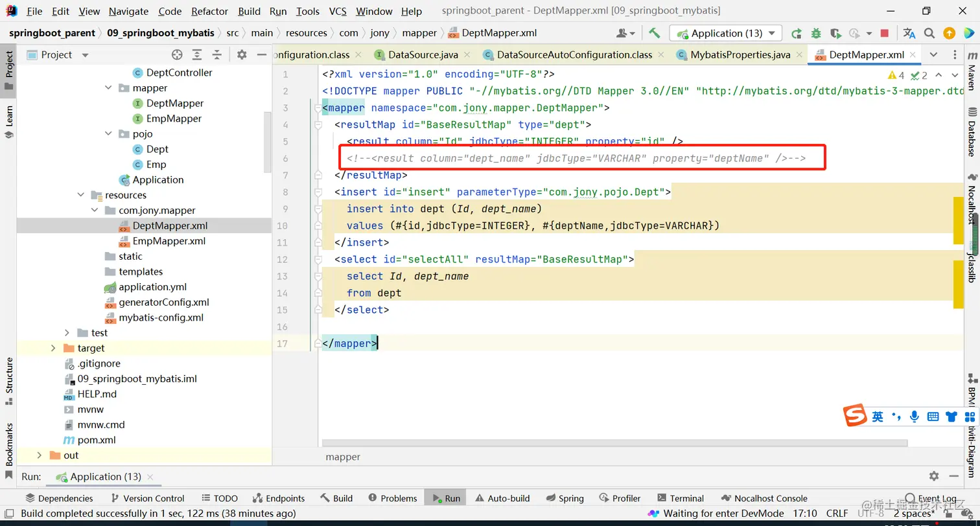Image resolution: width=980 pixels, height=526 pixels.
Task: Open the Learn tool window
Action: [x=9, y=122]
